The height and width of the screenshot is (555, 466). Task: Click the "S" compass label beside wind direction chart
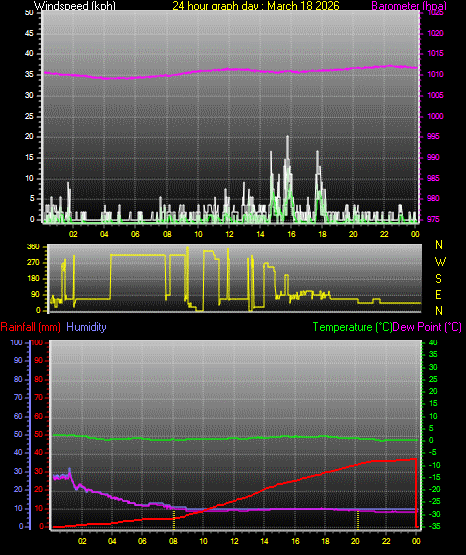pos(438,279)
